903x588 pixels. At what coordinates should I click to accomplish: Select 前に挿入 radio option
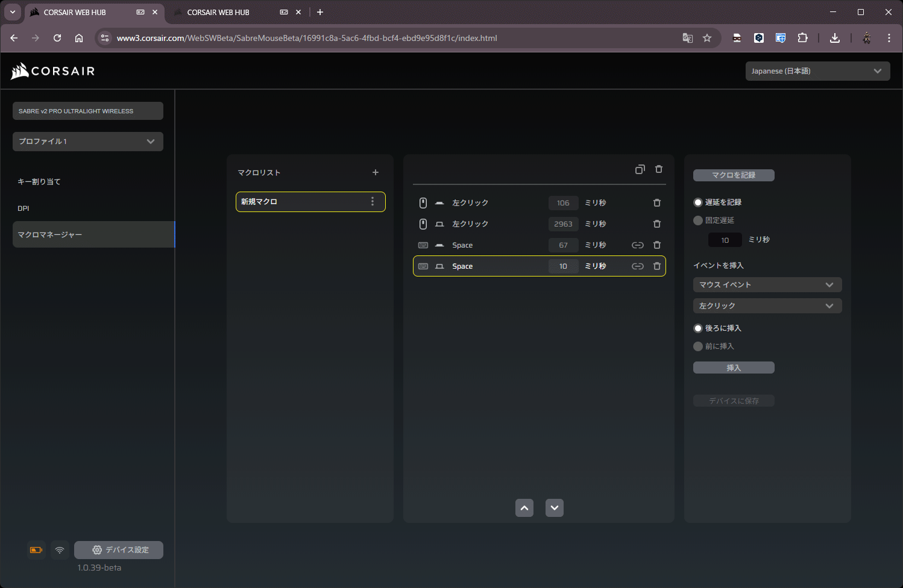[x=698, y=346]
